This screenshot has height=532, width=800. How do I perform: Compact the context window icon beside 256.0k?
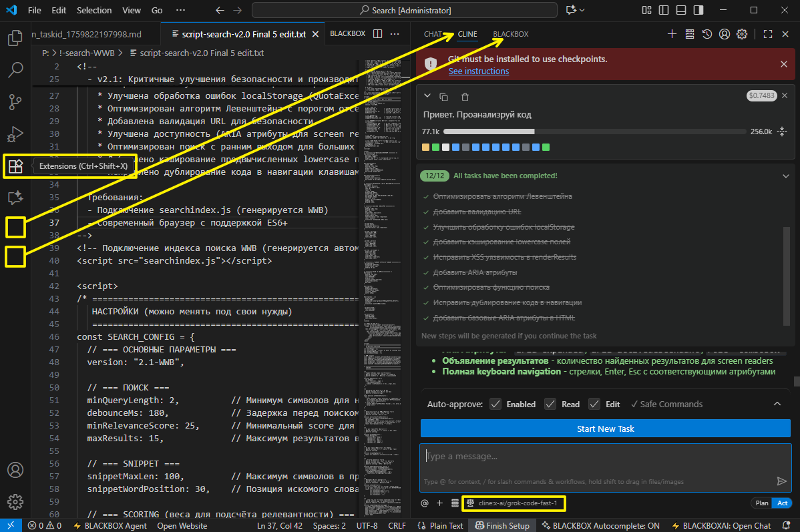781,131
